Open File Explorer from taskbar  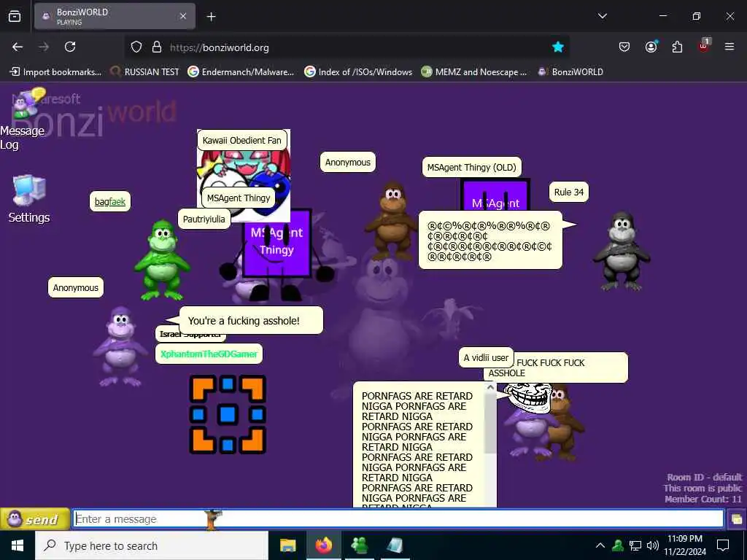(x=287, y=545)
